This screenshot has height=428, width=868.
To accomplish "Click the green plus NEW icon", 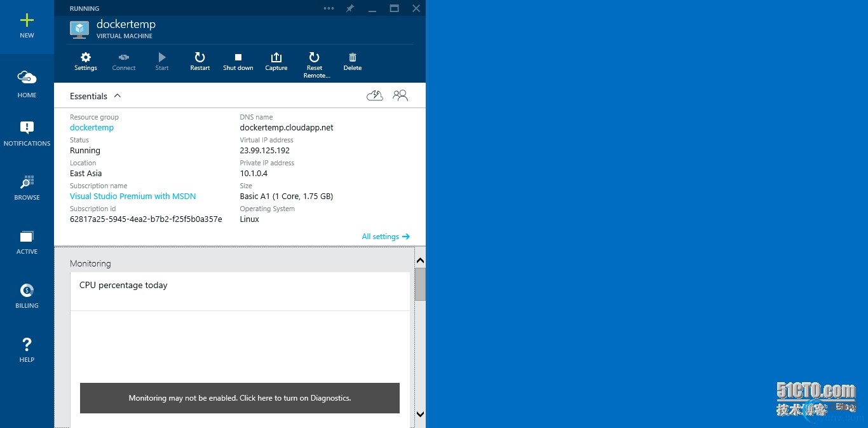I will [x=27, y=20].
